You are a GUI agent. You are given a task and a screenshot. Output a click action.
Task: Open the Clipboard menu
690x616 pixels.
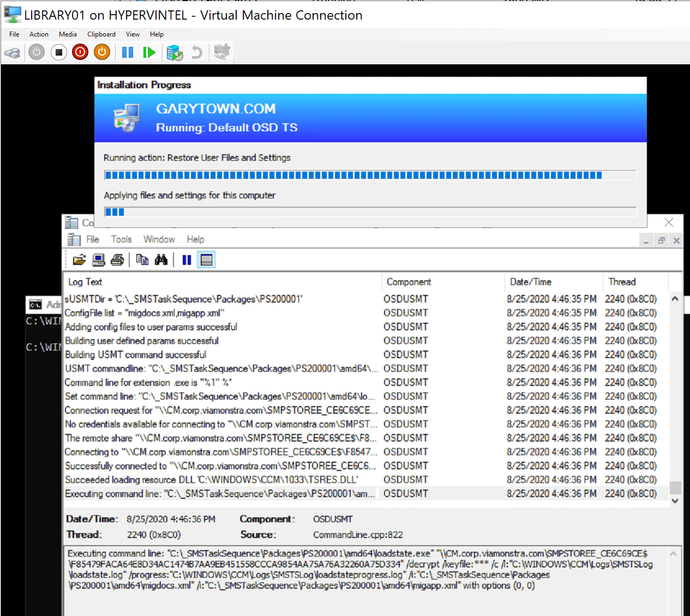pos(101,34)
